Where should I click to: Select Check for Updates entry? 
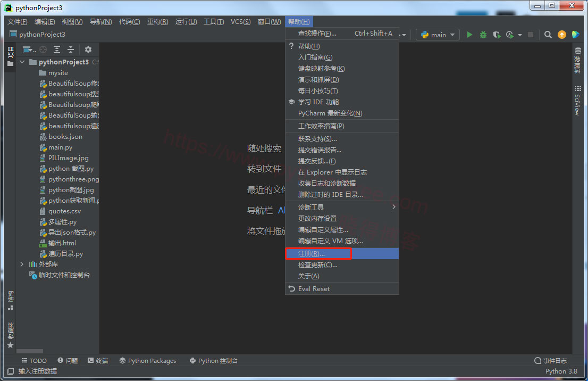point(342,265)
